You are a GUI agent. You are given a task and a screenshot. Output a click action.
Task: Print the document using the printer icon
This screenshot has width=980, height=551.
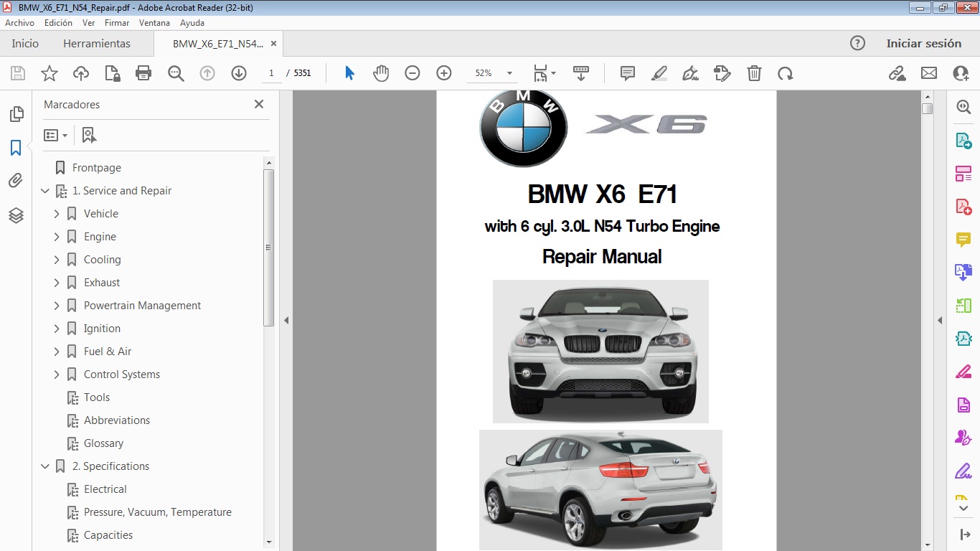143,73
